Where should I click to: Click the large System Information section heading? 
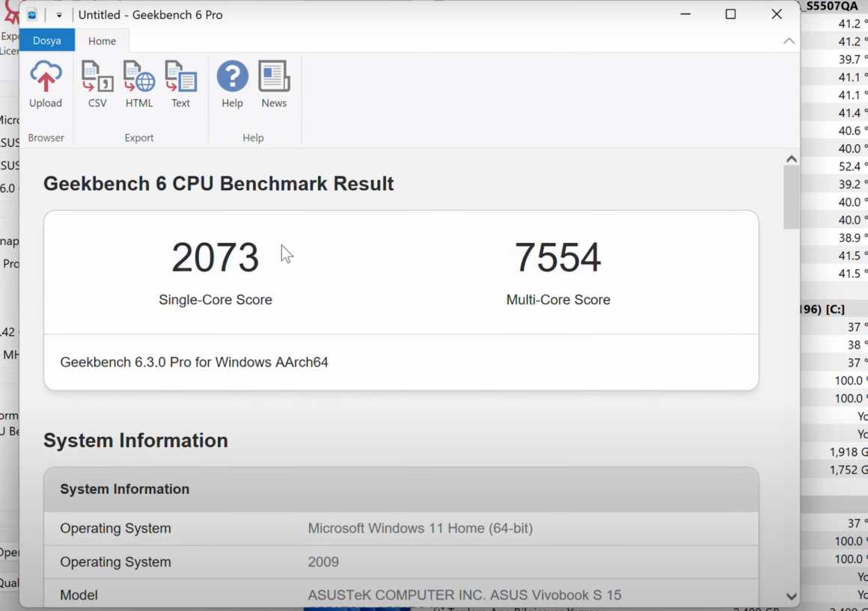[x=135, y=440]
